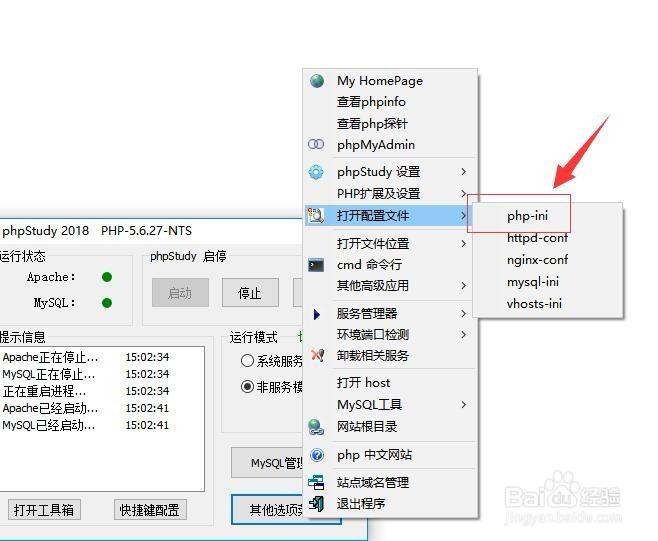Click the MySQL green status indicator

tap(107, 303)
